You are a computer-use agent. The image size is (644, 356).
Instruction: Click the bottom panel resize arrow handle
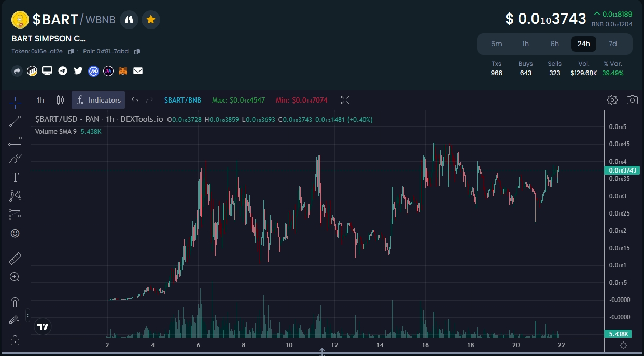click(322, 352)
